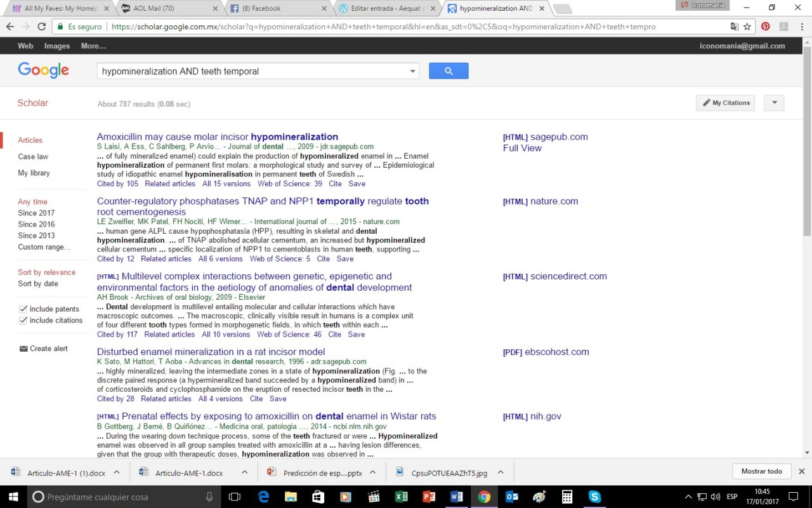Click the Chrome address bar URL

click(x=384, y=27)
